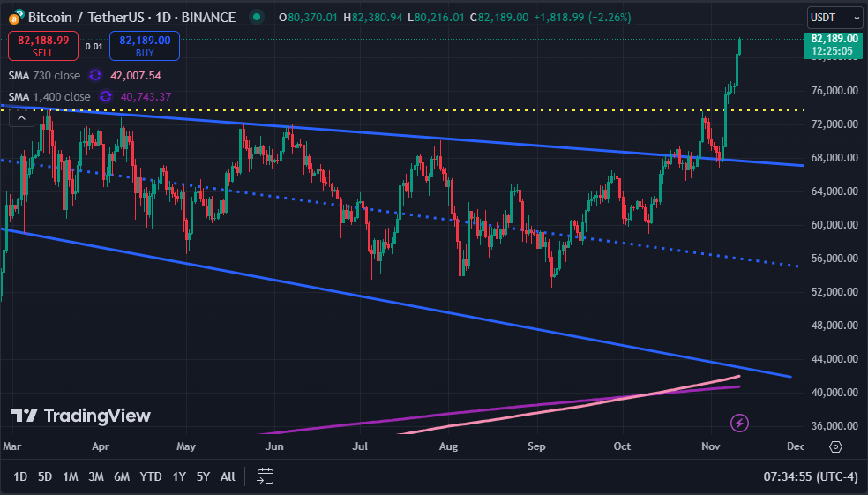The width and height of the screenshot is (868, 495).
Task: Click the red 82,188.99 SELL button
Action: pyautogui.click(x=43, y=46)
